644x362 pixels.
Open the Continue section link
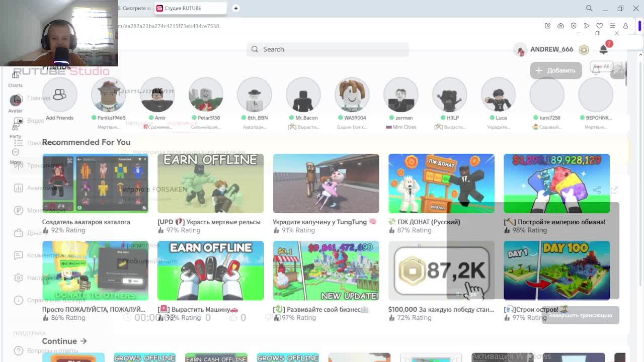pyautogui.click(x=64, y=341)
